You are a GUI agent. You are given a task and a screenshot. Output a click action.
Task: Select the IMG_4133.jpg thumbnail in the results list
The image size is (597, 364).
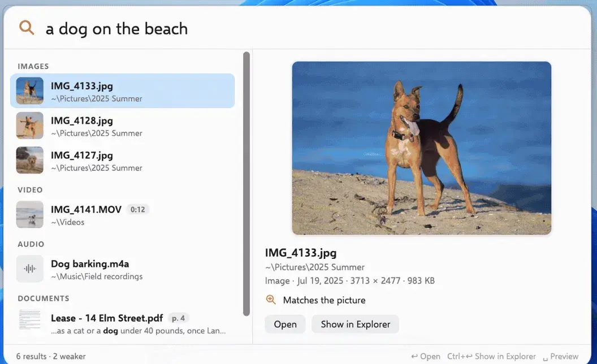pos(30,90)
